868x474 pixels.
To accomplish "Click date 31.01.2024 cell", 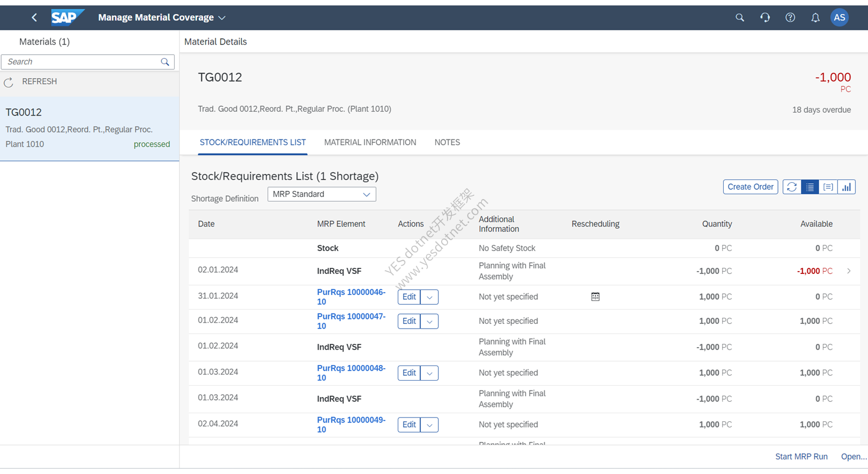I will [x=218, y=296].
